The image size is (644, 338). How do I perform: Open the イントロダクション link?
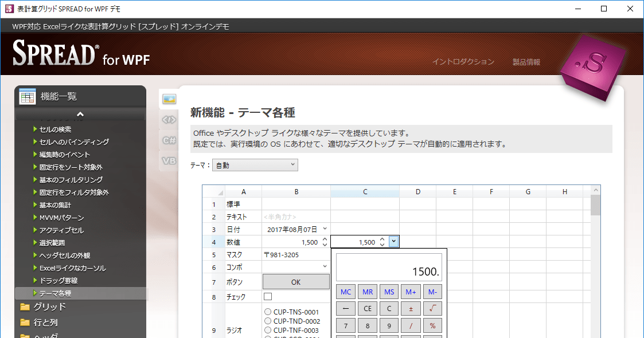coord(463,61)
